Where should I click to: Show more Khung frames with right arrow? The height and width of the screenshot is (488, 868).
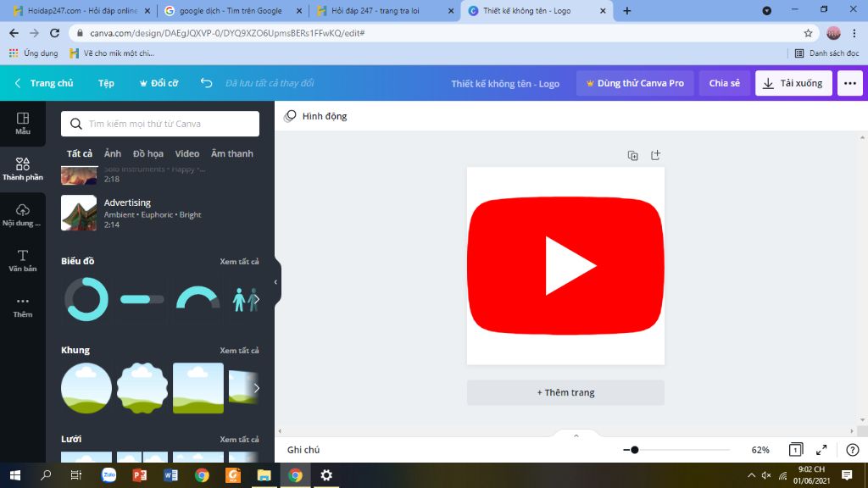(x=256, y=388)
